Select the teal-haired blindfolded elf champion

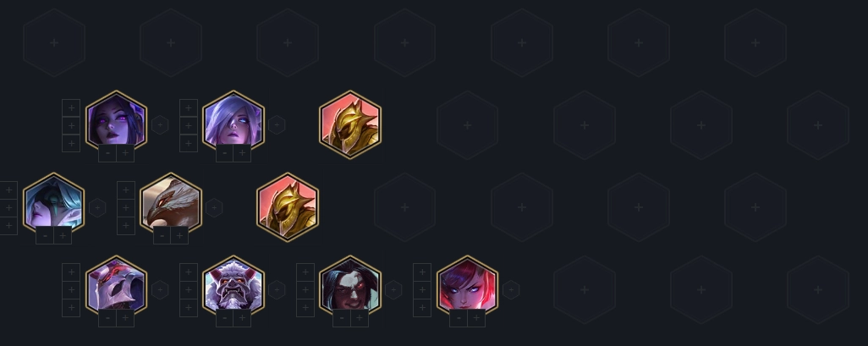coord(53,204)
